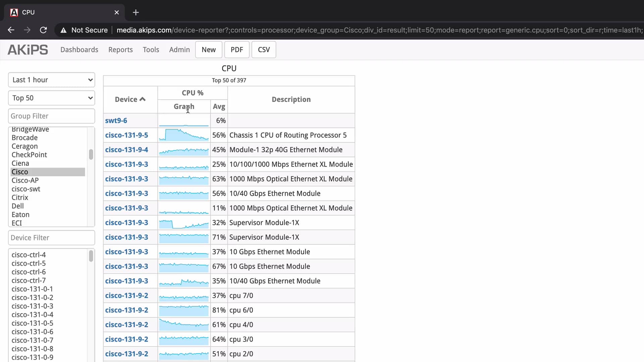The width and height of the screenshot is (644, 362).
Task: Click the New report button
Action: [x=208, y=49]
